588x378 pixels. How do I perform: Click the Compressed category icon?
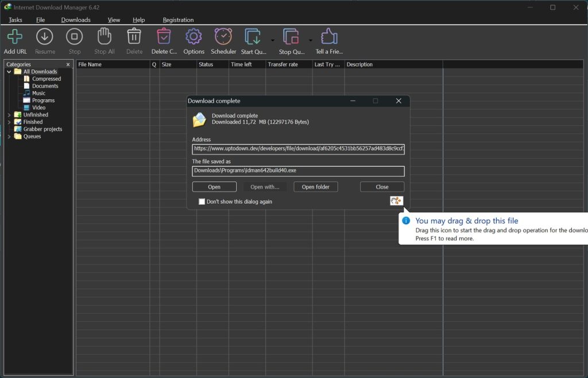(x=26, y=79)
